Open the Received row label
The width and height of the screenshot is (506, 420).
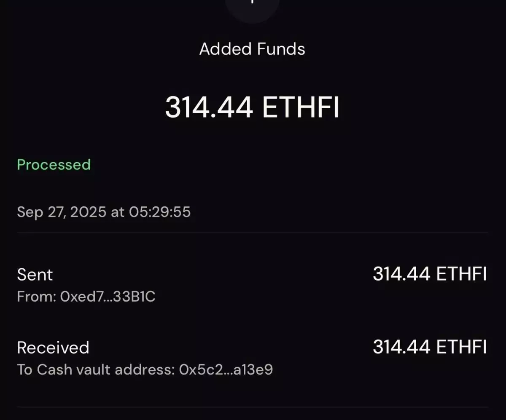point(53,348)
